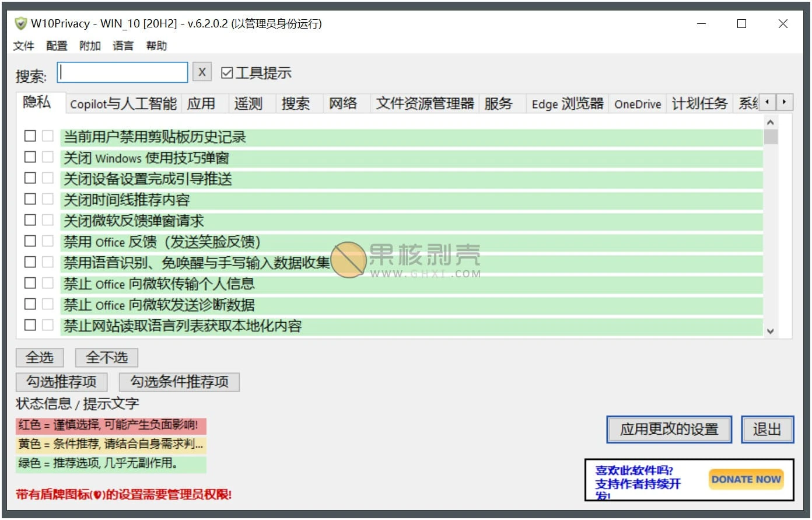This screenshot has height=520, width=812.
Task: Check the box for 禁止 Office 向微软发送诊断数据
Action: pos(30,304)
